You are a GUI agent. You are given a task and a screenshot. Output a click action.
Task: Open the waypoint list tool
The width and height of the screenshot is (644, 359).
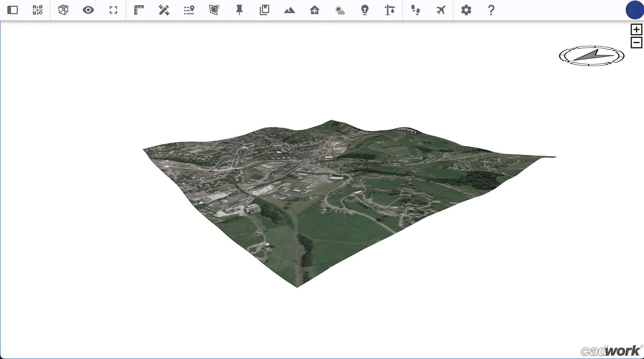189,10
